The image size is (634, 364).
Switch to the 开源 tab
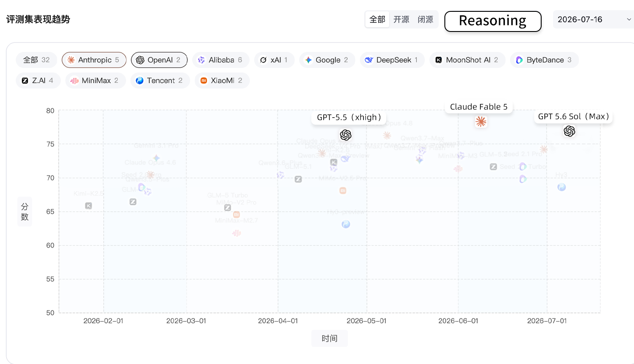point(402,19)
